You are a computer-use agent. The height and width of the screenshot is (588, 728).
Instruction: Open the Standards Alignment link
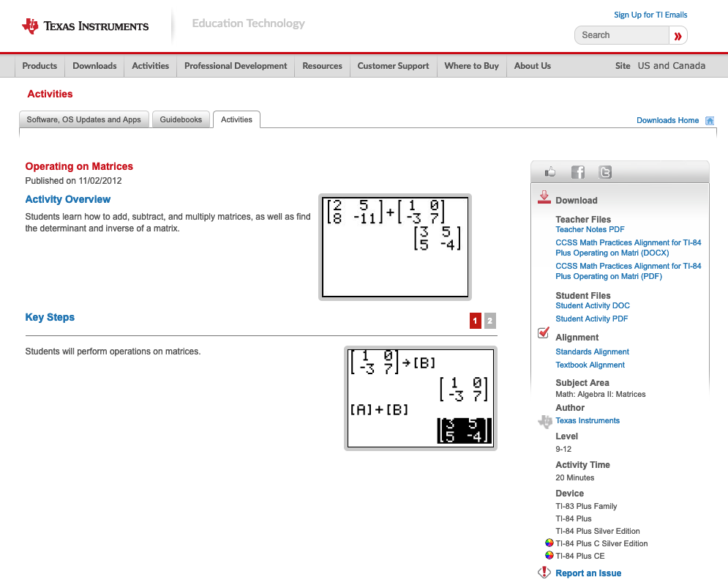(592, 351)
